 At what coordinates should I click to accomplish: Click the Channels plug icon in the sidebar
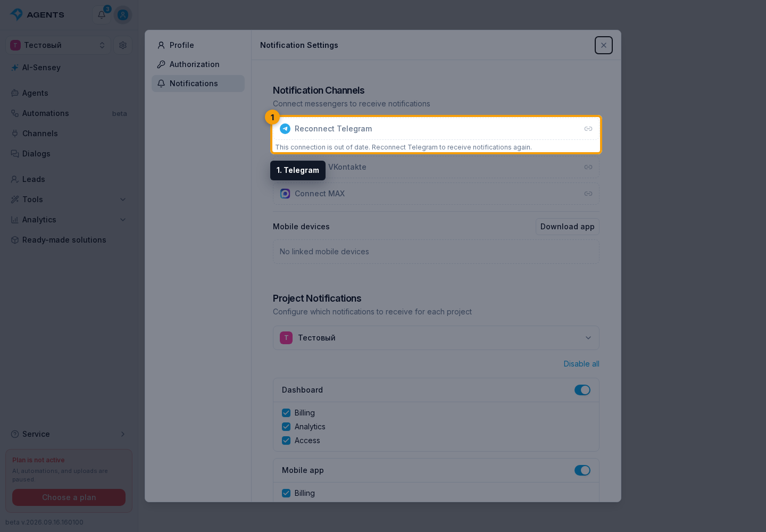(15, 134)
